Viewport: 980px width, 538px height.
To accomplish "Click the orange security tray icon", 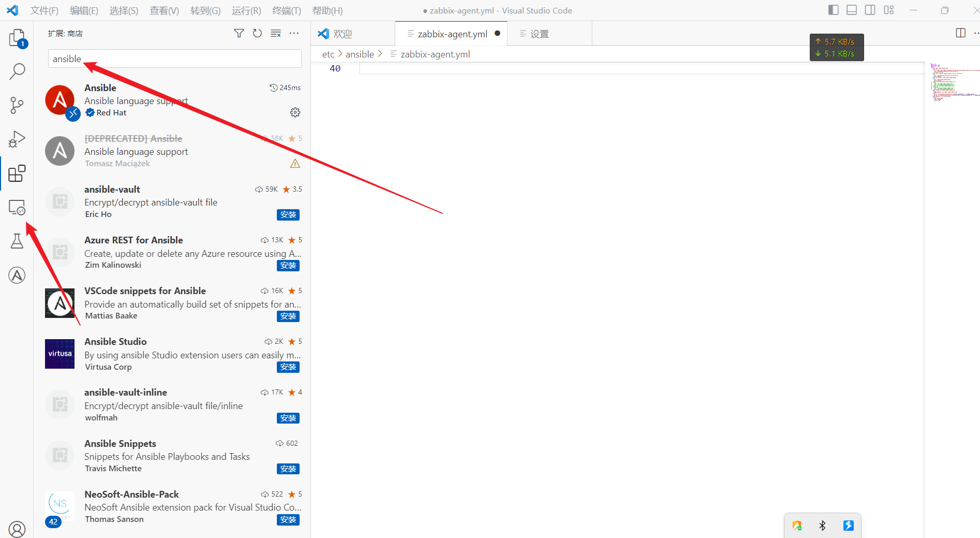I will click(797, 526).
